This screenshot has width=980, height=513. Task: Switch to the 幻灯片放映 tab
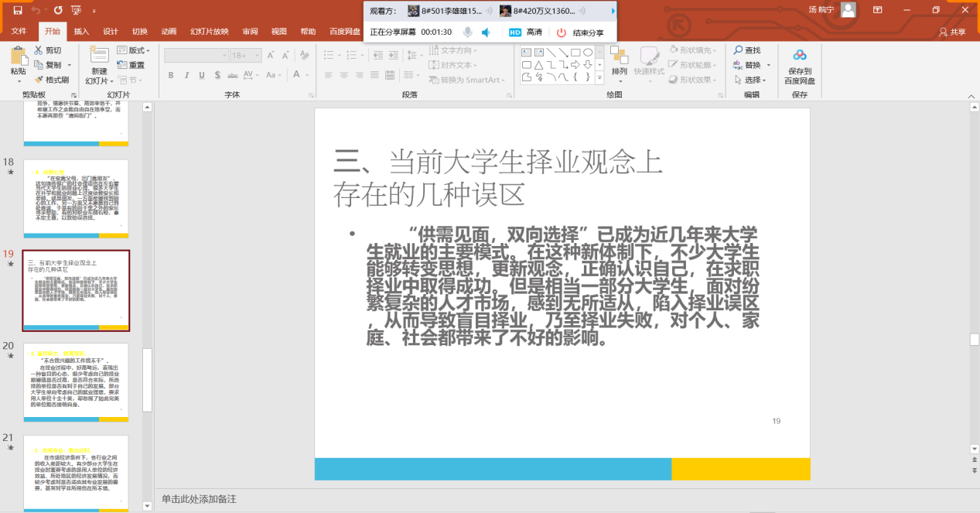point(210,32)
